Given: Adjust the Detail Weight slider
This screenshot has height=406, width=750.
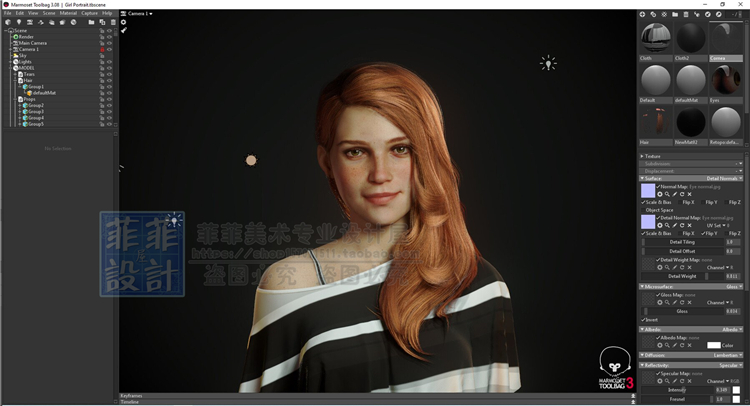Looking at the screenshot, I should (x=683, y=276).
